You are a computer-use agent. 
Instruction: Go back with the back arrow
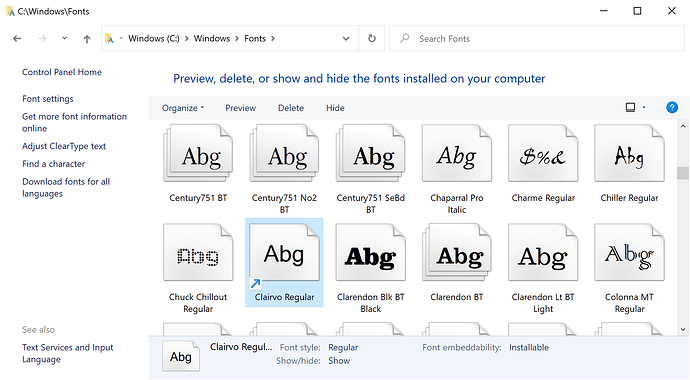[x=17, y=39]
